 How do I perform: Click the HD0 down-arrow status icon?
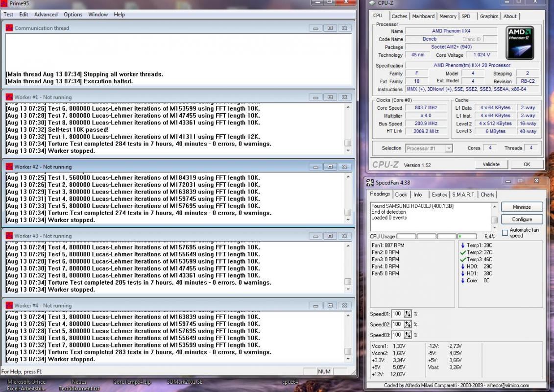point(463,267)
